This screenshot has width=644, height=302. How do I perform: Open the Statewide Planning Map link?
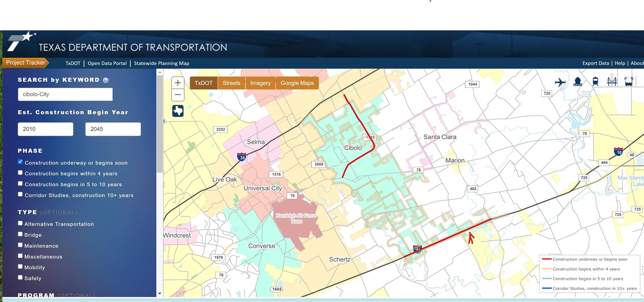161,63
